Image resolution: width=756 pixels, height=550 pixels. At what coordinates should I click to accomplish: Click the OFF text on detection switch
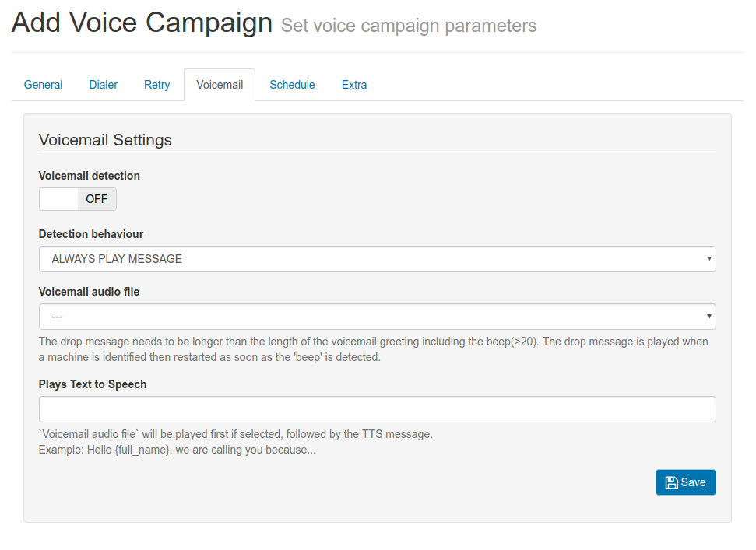pyautogui.click(x=97, y=199)
